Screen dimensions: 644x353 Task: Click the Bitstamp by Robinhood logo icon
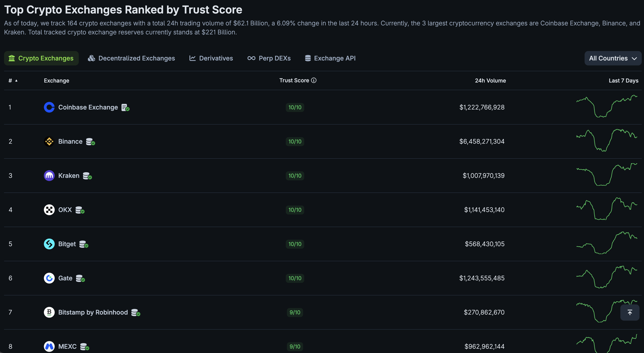coord(49,312)
